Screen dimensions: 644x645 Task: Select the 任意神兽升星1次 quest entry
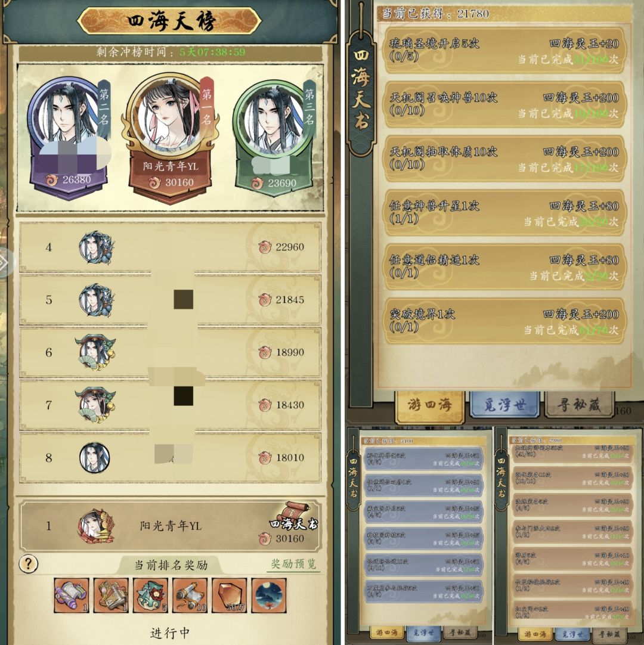coord(504,213)
